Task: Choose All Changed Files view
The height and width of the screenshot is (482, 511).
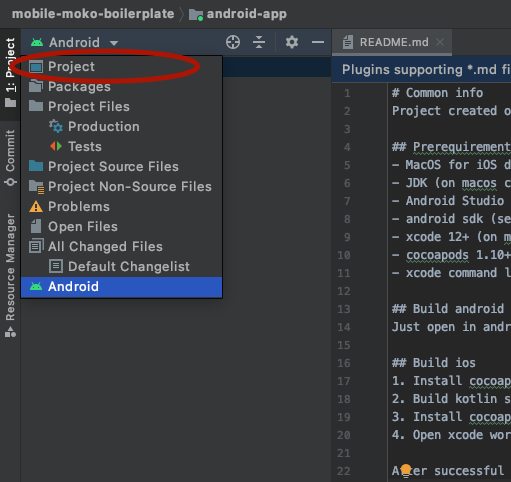Action: coord(122,247)
